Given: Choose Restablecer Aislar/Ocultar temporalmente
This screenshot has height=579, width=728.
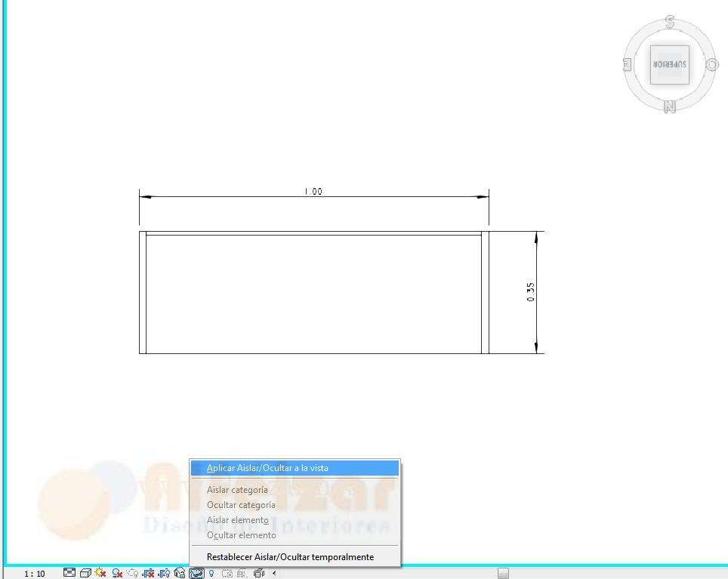Looking at the screenshot, I should (290, 557).
